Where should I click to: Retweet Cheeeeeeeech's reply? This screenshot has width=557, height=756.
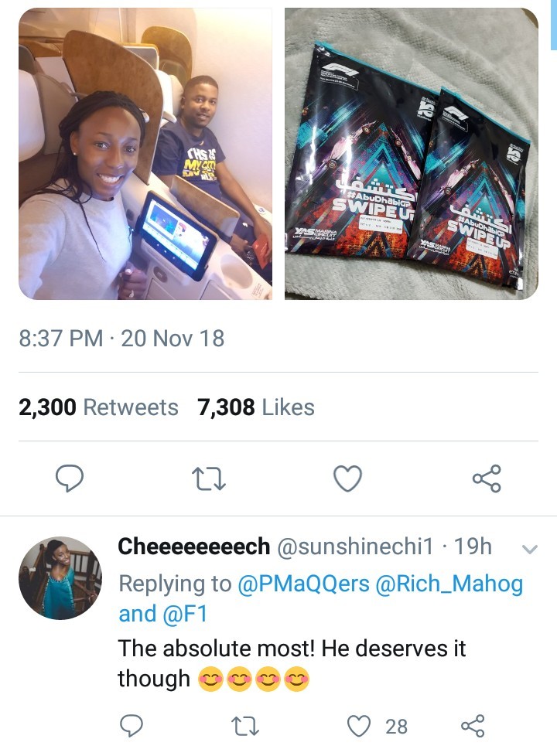[x=245, y=727]
